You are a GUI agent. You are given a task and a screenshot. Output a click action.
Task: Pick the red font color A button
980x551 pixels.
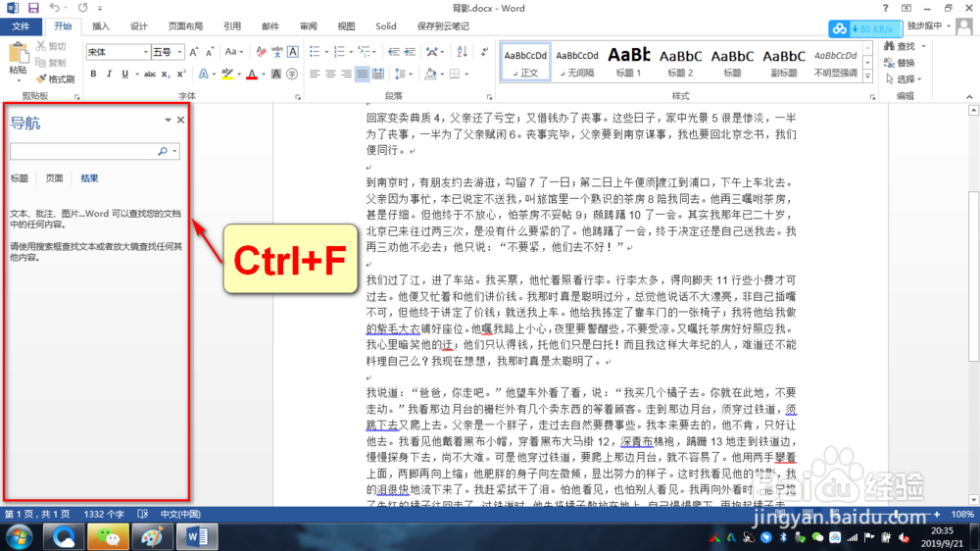click(x=252, y=75)
